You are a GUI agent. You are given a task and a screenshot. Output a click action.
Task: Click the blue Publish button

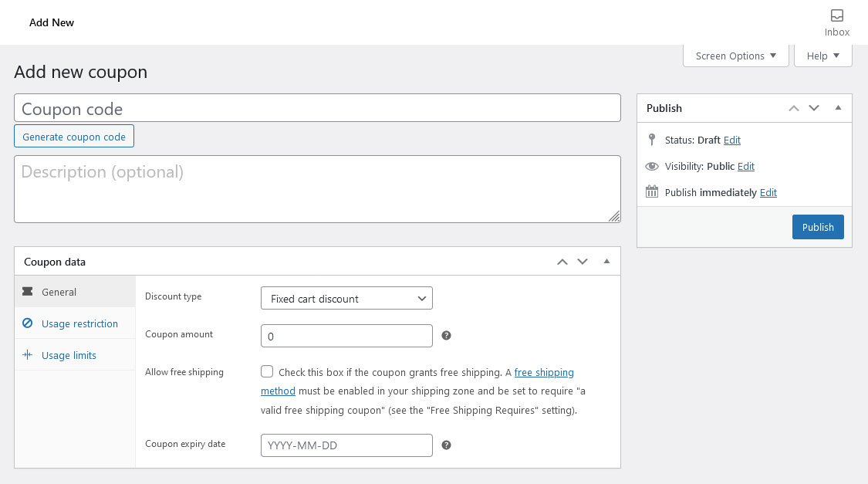(x=818, y=227)
